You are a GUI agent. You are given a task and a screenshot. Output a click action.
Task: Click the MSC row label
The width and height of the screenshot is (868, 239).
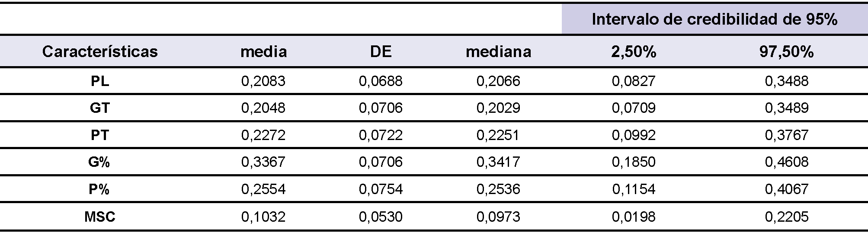click(100, 217)
